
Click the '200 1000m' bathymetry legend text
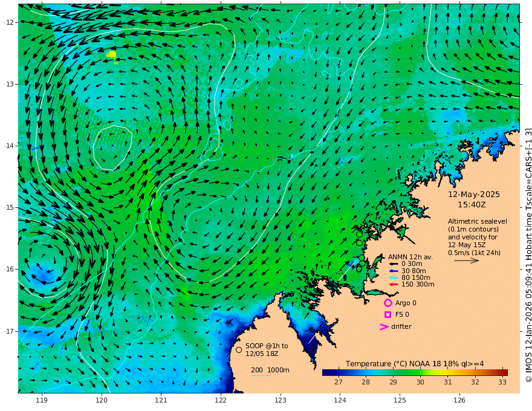[x=270, y=370]
